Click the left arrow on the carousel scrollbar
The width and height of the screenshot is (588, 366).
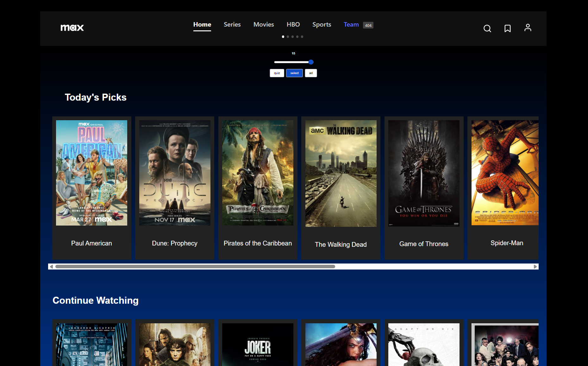51,266
